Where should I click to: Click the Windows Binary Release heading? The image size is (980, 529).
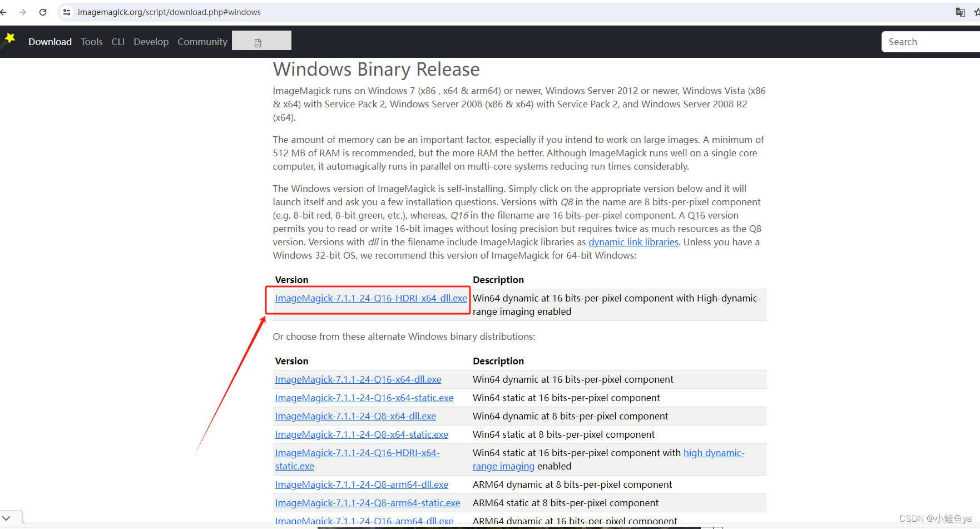coord(377,70)
